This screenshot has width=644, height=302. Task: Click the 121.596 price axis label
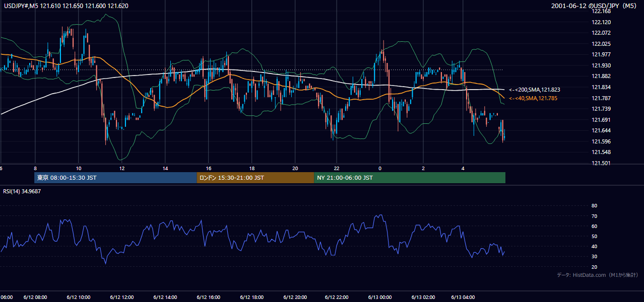click(601, 141)
